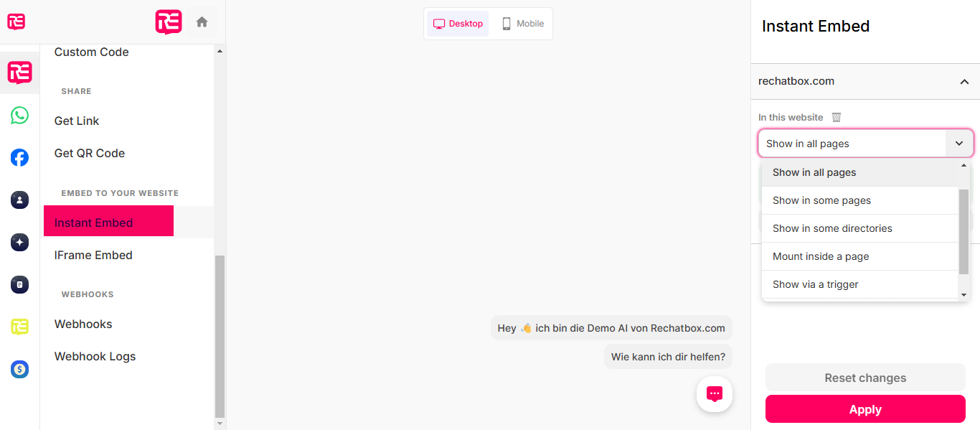Choose Show in some pages option

point(859,200)
